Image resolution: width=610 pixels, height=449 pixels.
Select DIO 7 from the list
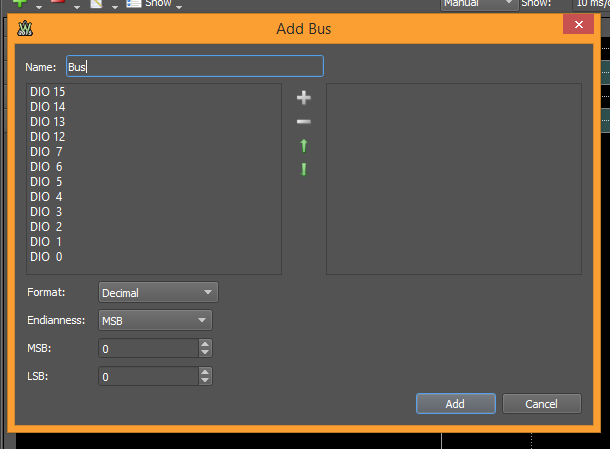coord(46,152)
